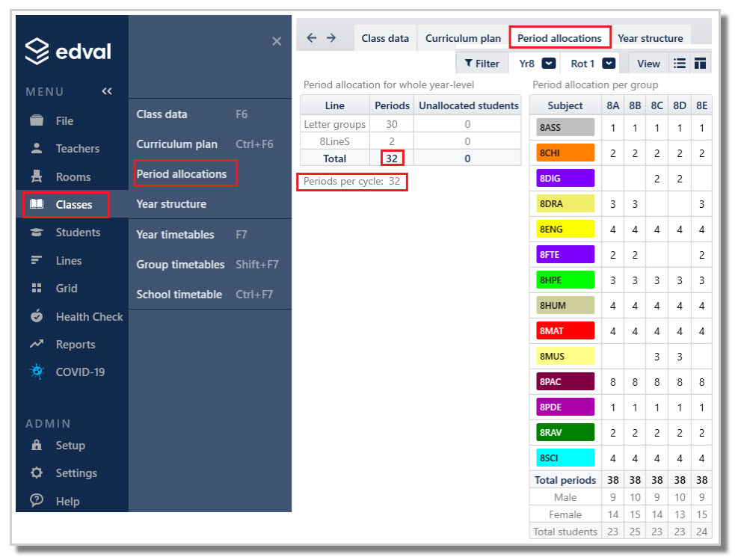Select the 8PAC maroon subject swatch

[565, 381]
